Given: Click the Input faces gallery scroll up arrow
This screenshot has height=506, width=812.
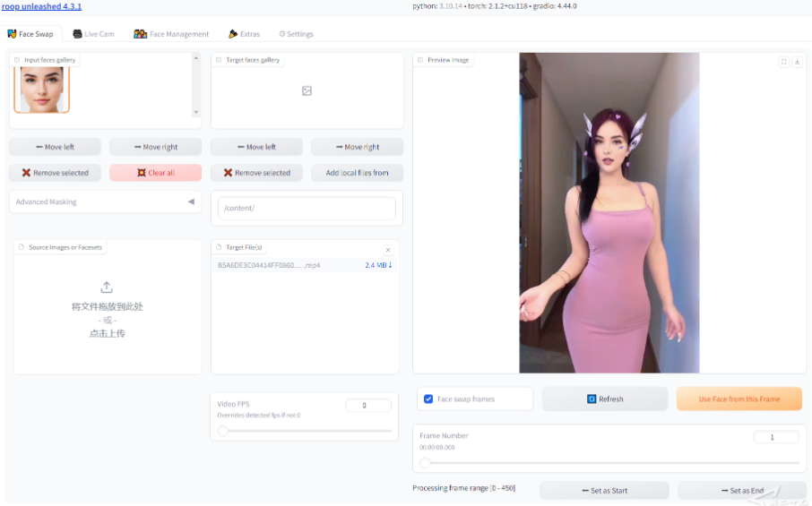Looking at the screenshot, I should pyautogui.click(x=195, y=58).
